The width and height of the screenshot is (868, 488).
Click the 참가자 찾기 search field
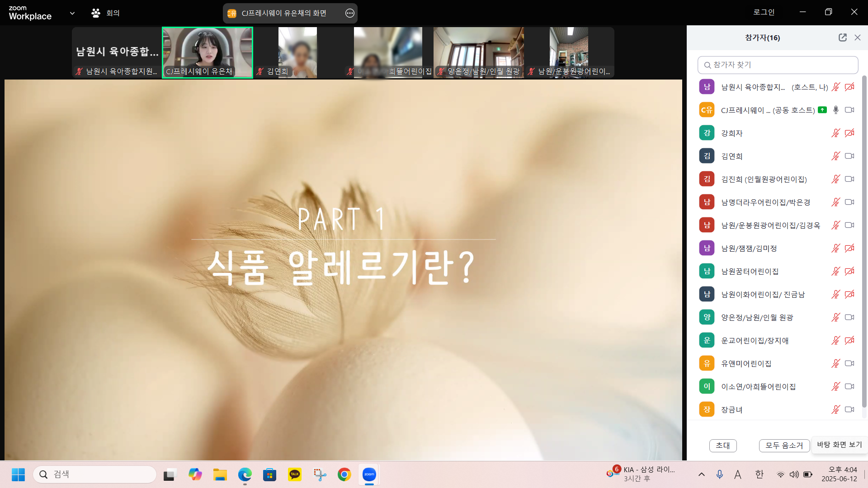pos(778,65)
